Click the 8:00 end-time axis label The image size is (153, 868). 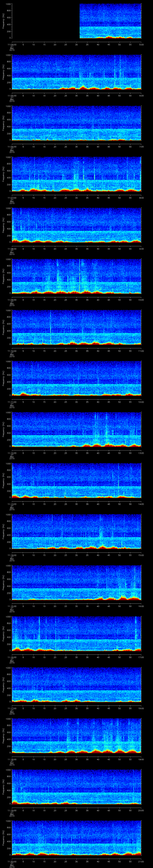point(141,197)
